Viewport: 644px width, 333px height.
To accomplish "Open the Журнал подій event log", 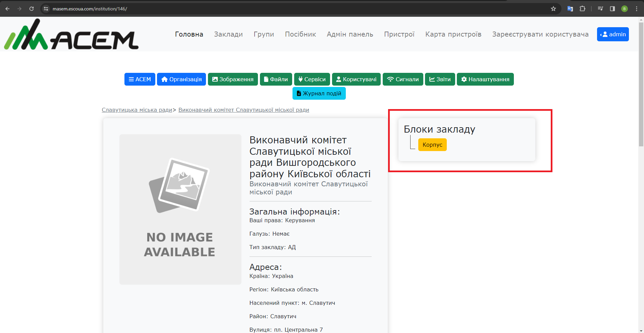I will (319, 93).
